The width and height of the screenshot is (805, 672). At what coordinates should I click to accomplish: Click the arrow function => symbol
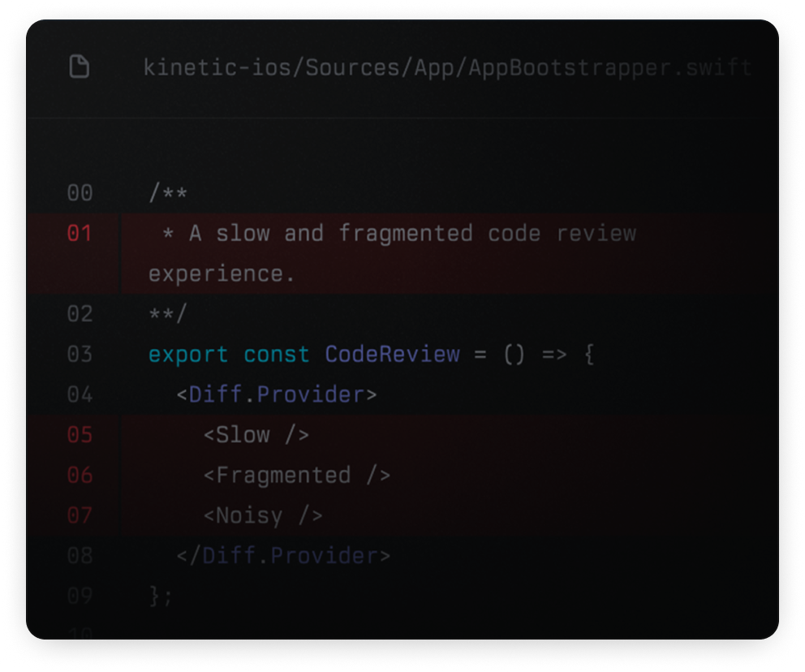554,354
